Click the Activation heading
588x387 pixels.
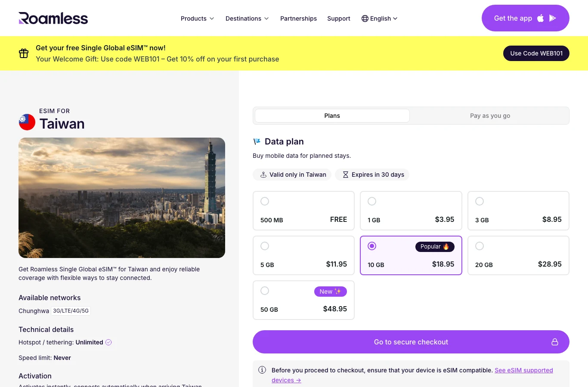[35, 376]
